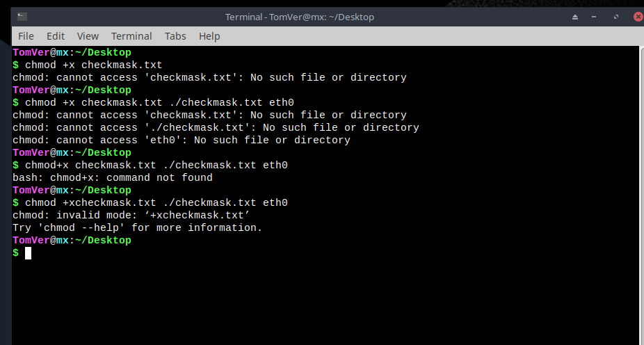This screenshot has height=345, width=644.
Task: Click the 'chmod: invalid mode' error line
Action: click(131, 215)
